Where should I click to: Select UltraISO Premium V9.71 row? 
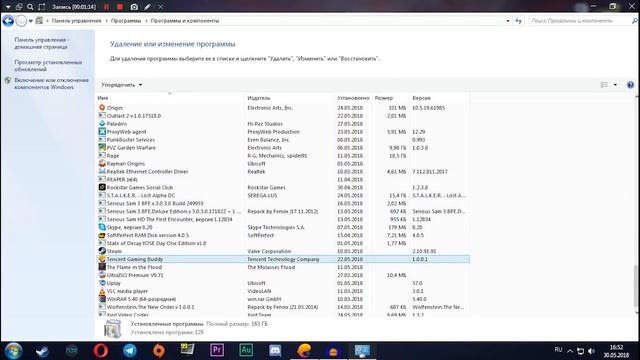coord(283,275)
